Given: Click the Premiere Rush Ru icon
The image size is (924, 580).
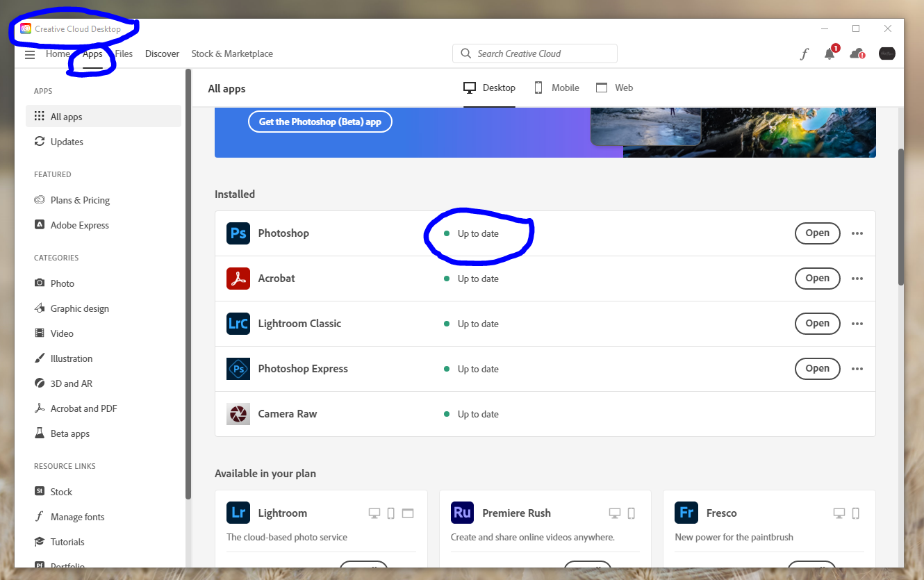Looking at the screenshot, I should 462,513.
